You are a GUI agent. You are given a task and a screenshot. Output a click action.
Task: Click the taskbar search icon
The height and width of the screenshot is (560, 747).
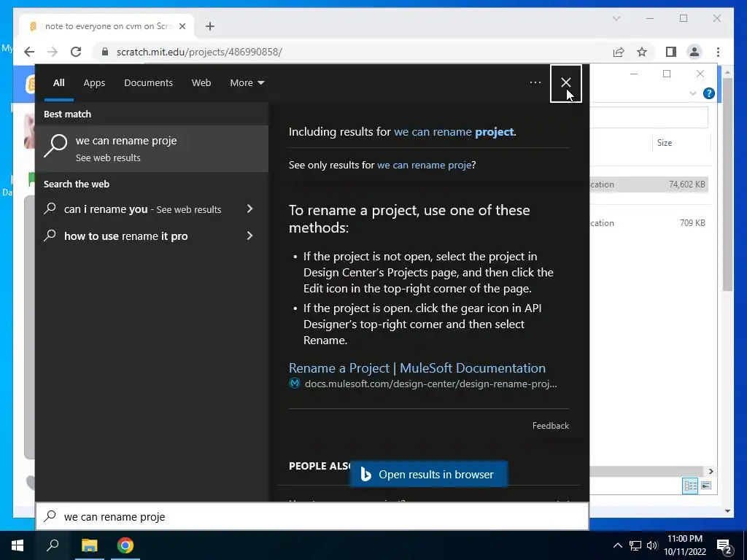click(x=53, y=545)
